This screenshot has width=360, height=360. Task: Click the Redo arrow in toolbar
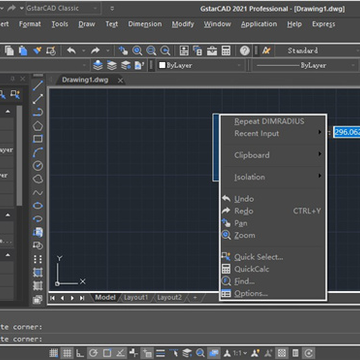(95, 51)
